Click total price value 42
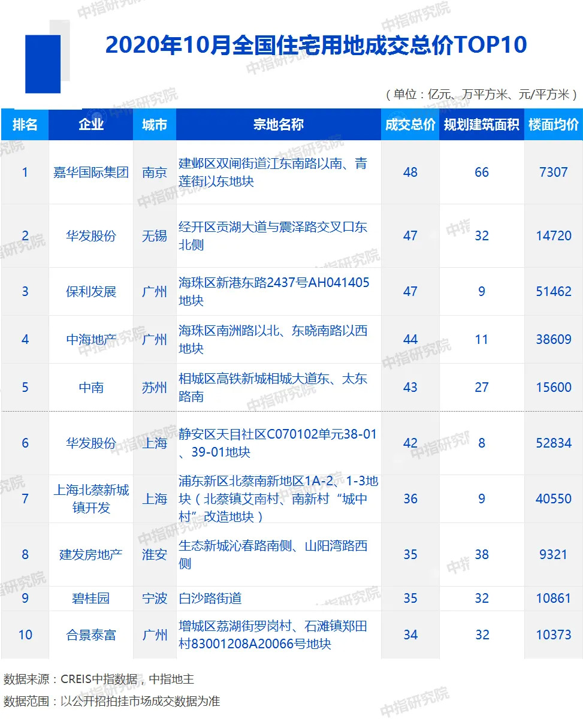This screenshot has height=728, width=583. 410,443
